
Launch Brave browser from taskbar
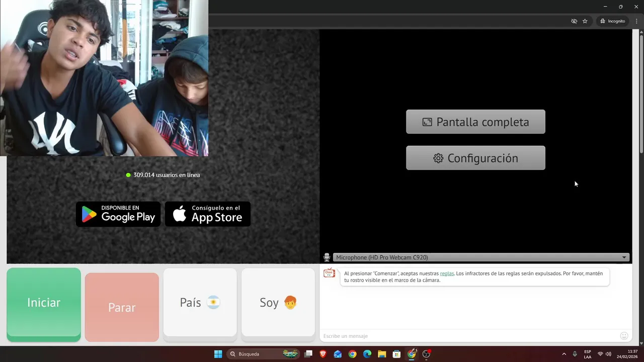[323, 354]
